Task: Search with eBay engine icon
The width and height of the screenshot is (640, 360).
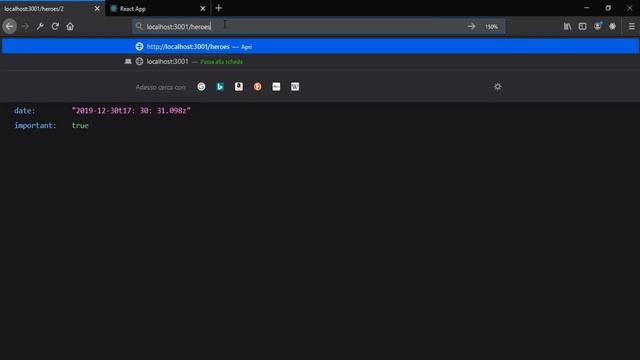Action: [x=276, y=87]
